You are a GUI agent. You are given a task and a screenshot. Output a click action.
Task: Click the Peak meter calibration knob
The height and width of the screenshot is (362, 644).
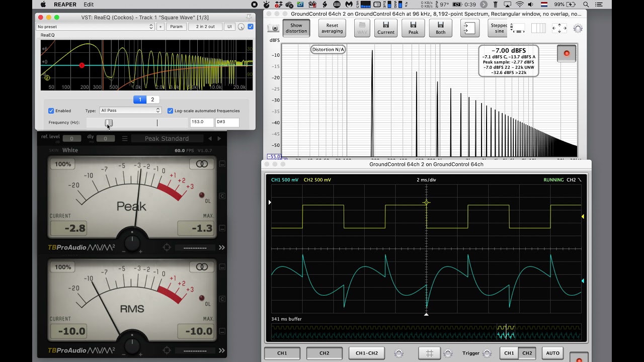click(x=132, y=243)
